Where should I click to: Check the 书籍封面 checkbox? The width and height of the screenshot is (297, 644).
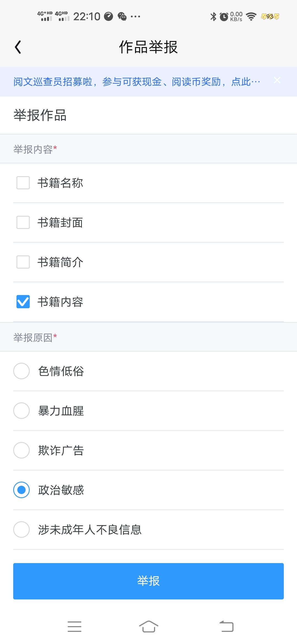coord(23,222)
